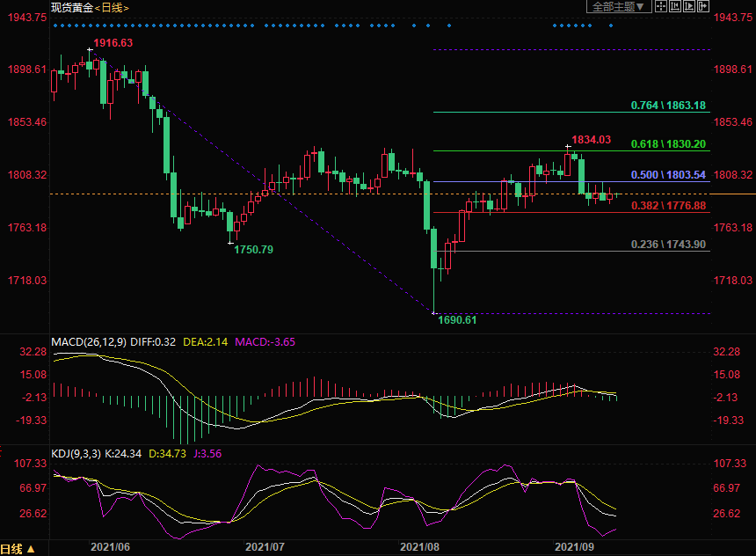The width and height of the screenshot is (756, 556).
Task: Click the 0.618 \ 1830.20 Fibonacci level label
Action: 668,144
